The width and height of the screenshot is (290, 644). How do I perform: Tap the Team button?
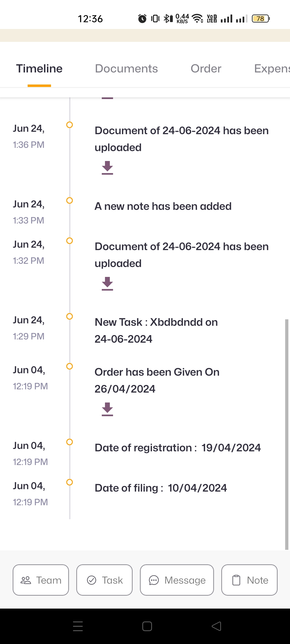(41, 580)
